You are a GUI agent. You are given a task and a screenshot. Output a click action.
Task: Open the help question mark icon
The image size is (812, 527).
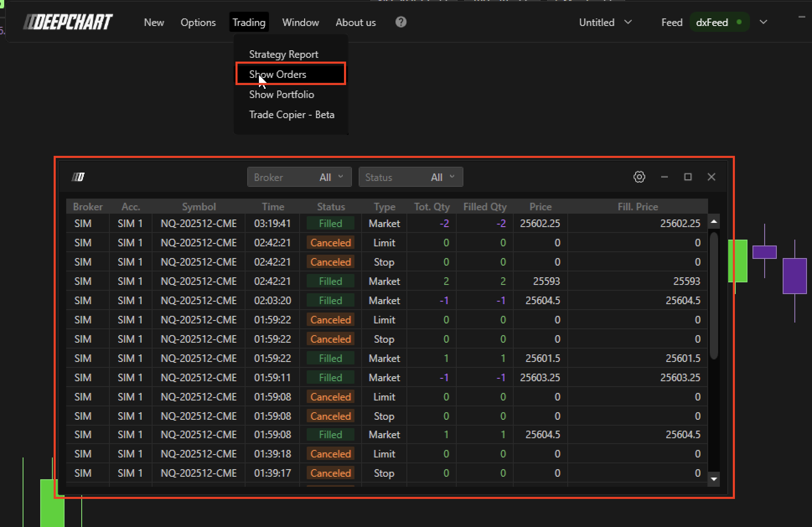[401, 22]
